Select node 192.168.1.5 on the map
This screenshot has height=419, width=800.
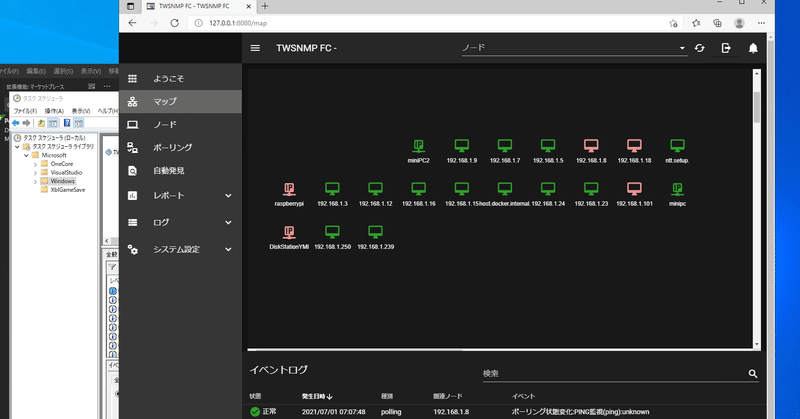pos(548,145)
